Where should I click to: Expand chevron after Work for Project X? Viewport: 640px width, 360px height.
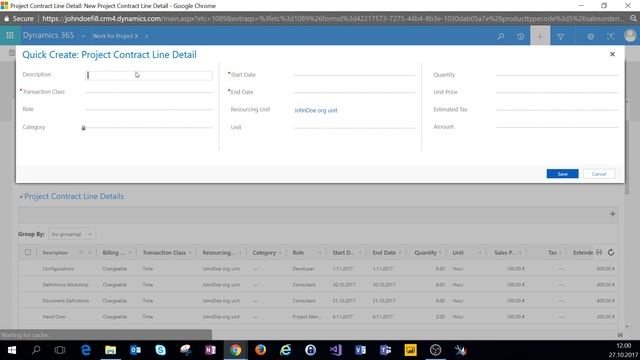(x=147, y=36)
